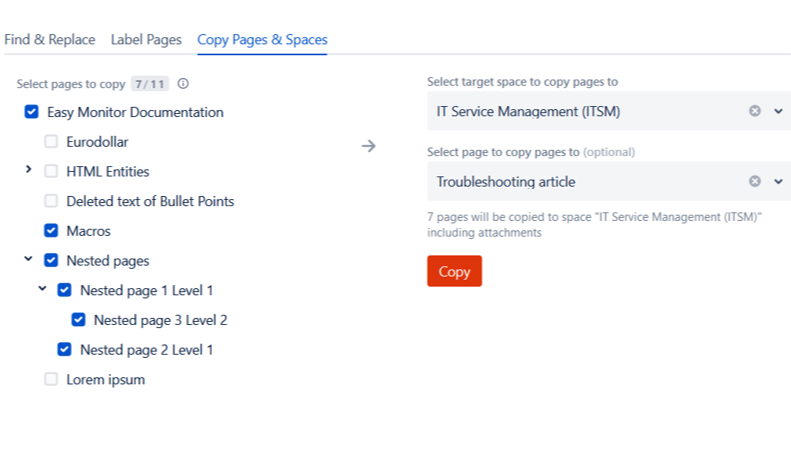Switch to the Find & Replace tab
Image resolution: width=791 pixels, height=450 pixels.
(x=50, y=40)
